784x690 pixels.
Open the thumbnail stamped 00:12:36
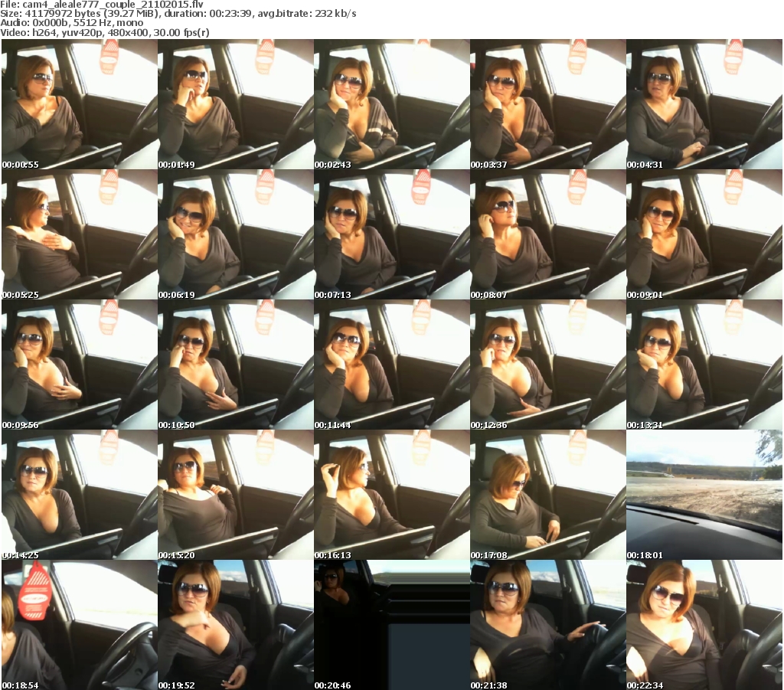(547, 365)
